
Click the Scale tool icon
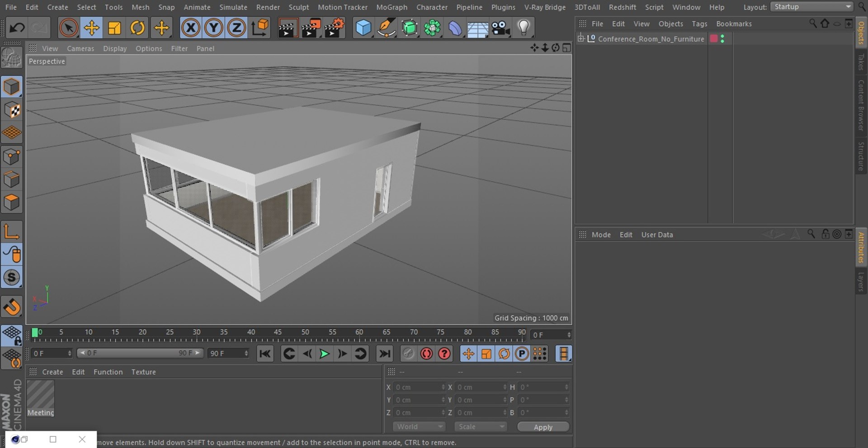coord(114,28)
